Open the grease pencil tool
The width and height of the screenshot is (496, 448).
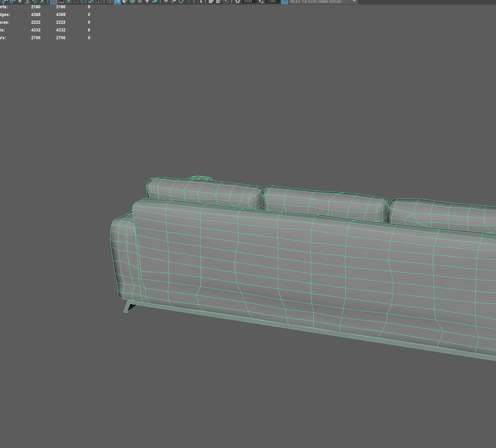click(x=42, y=1)
